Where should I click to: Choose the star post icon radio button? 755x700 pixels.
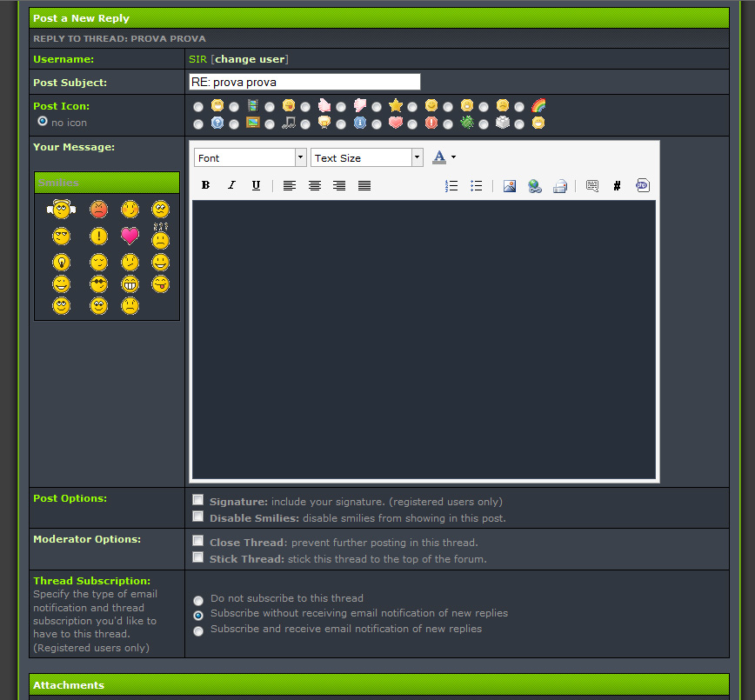click(377, 107)
